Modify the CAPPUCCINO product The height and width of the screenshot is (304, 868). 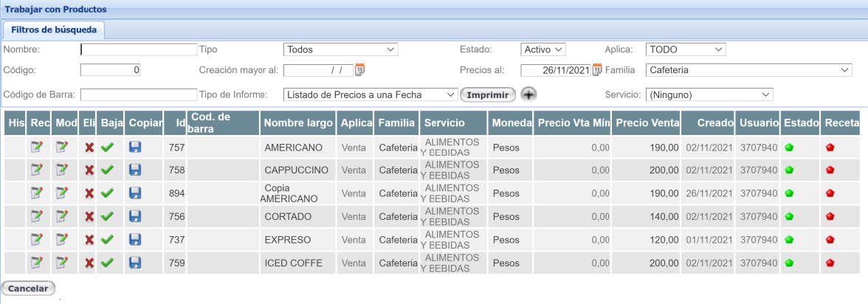point(62,170)
